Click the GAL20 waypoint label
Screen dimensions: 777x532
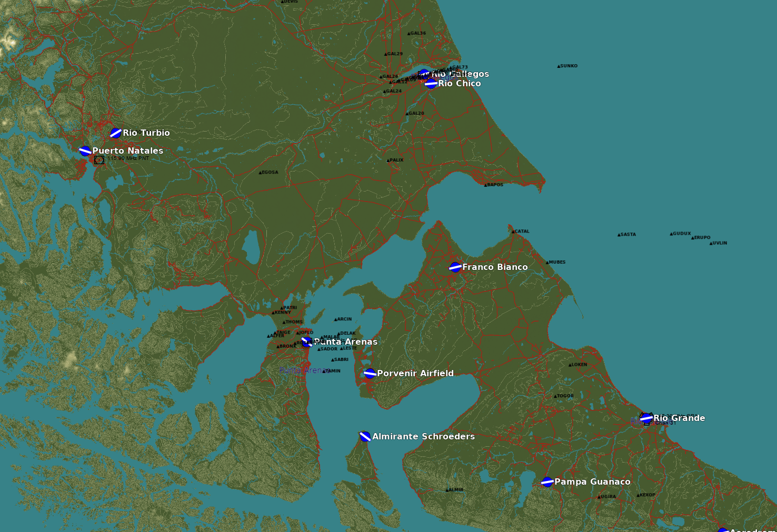416,113
